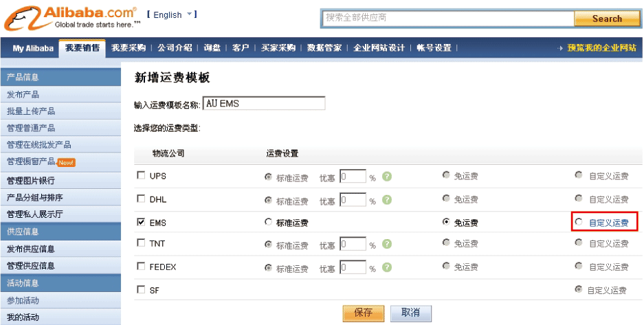Select 免运费 radio in UPS row
This screenshot has width=644, height=325.
446,175
